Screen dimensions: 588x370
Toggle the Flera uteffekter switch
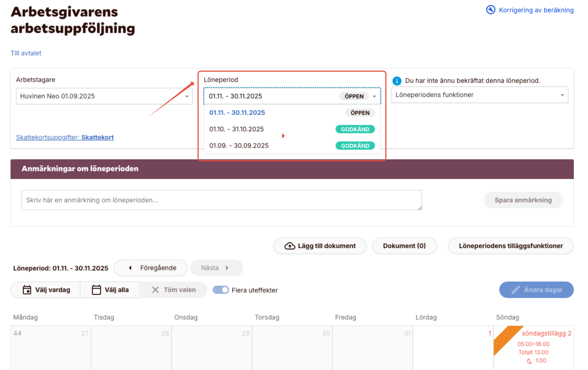220,290
